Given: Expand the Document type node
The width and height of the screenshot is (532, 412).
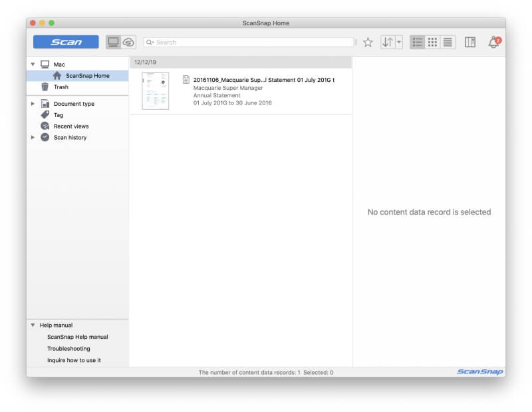Looking at the screenshot, I should tap(33, 104).
